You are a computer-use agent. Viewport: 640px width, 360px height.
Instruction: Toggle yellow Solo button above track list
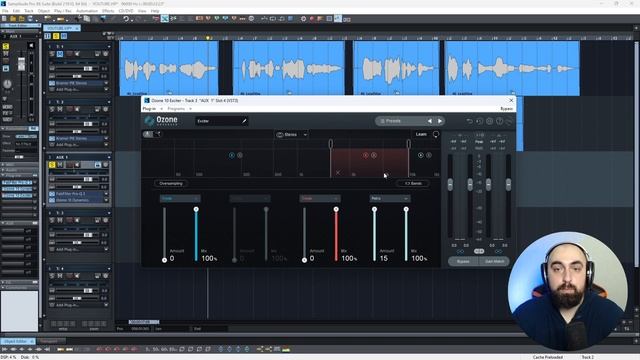(x=56, y=36)
